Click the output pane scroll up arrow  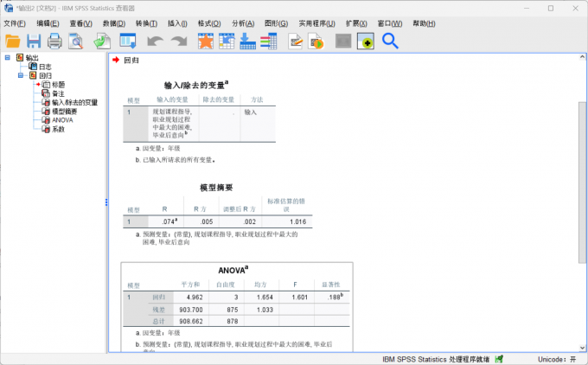pyautogui.click(x=582, y=57)
